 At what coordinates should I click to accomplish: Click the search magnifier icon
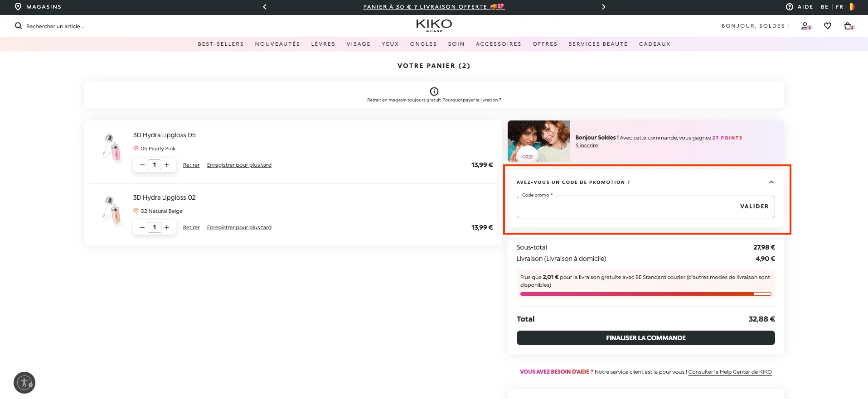point(19,26)
